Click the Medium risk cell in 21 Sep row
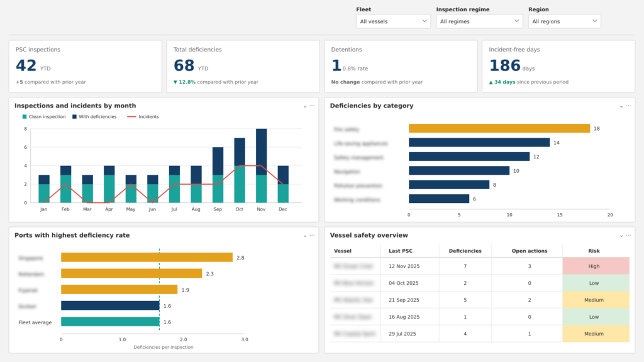The height and width of the screenshot is (362, 644). pyautogui.click(x=596, y=300)
